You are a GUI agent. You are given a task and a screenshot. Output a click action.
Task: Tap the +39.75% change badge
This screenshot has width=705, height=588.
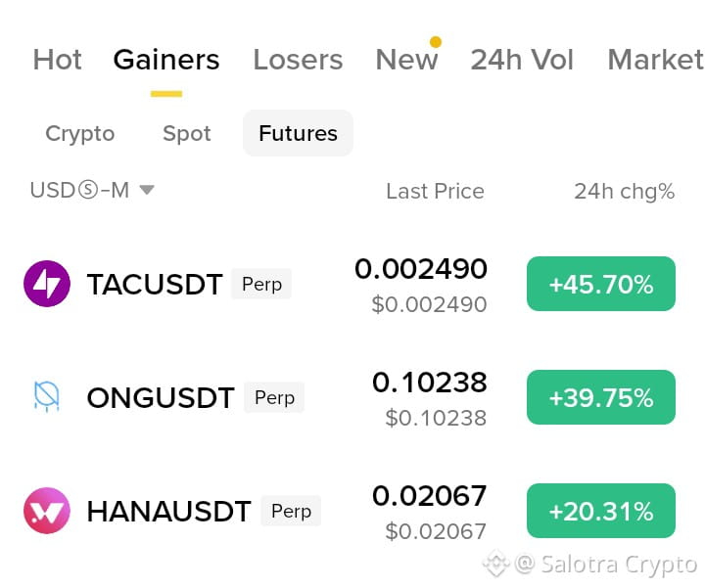[601, 397]
